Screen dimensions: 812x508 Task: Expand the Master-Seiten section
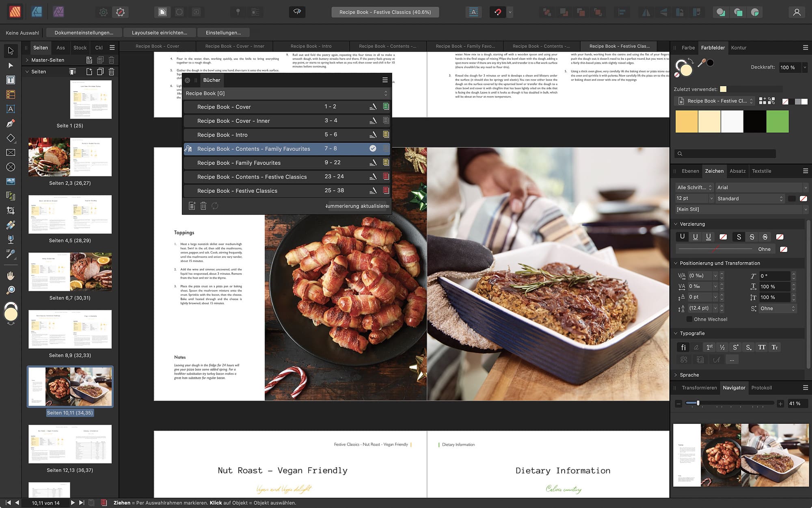[27, 60]
